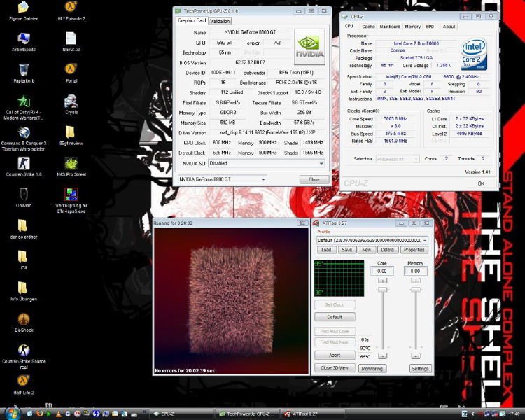Image resolution: width=525 pixels, height=420 pixels.
Task: Switch to Mainboard tab in CPU-Z
Action: pyautogui.click(x=390, y=27)
